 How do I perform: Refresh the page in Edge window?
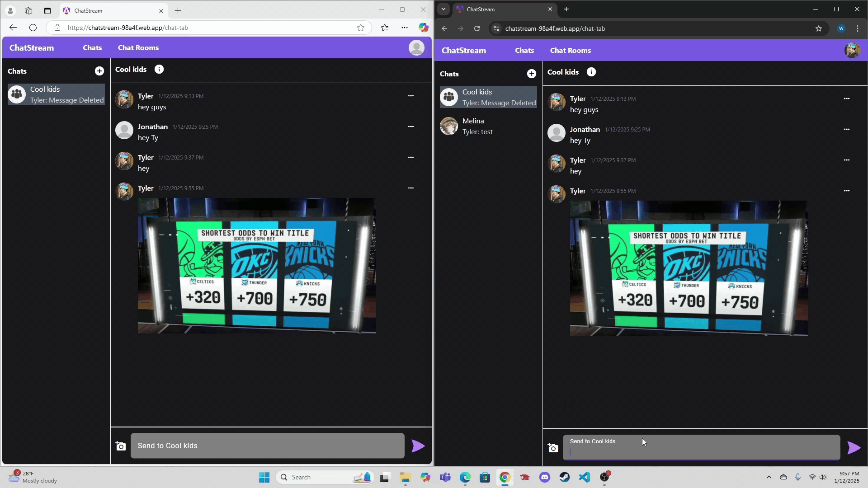33,28
